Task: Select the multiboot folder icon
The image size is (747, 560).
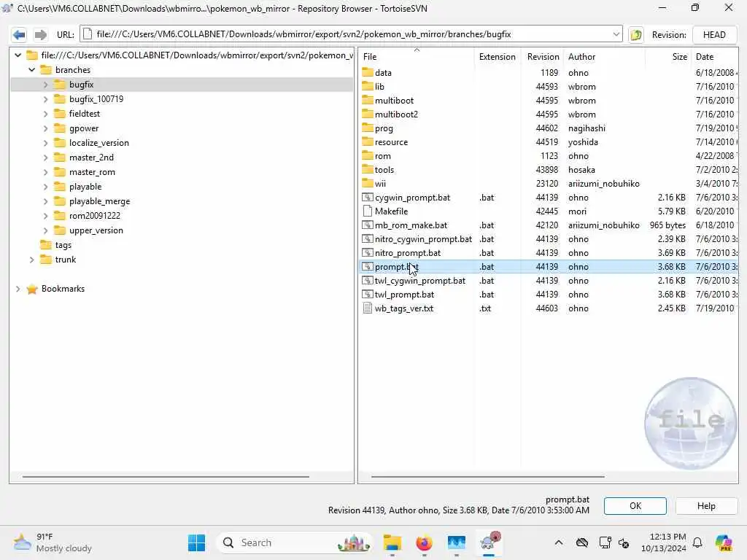Action: click(368, 100)
